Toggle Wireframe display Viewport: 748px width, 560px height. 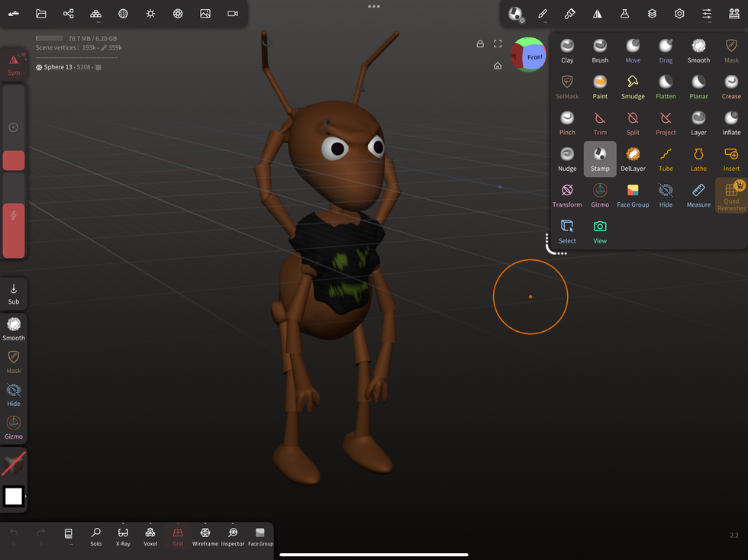205,536
